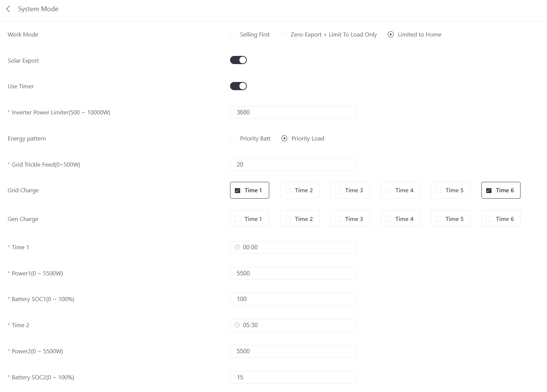
Task: Turn off the Solar Export switch
Action: pos(238,60)
